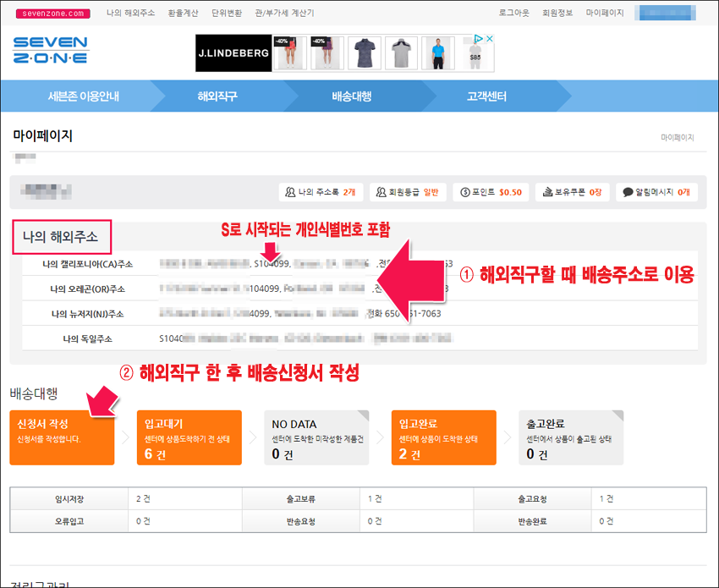Open 알림메시지 notification messages button

[x=656, y=192]
